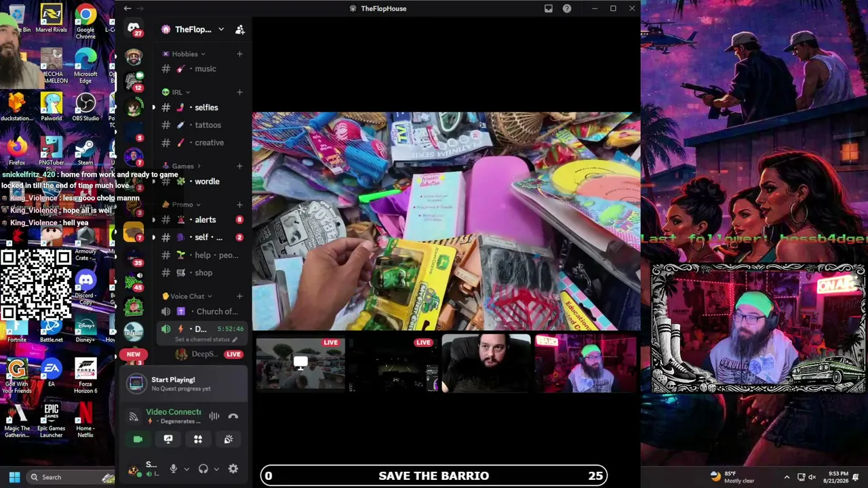This screenshot has width=868, height=488.
Task: Disconnect from voice with the hang-up icon
Action: point(233,416)
